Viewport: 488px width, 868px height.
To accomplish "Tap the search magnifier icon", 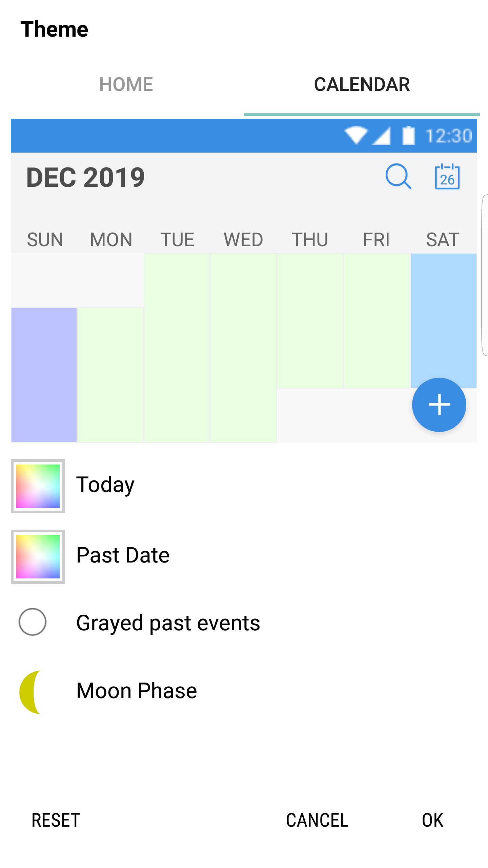I will tap(398, 176).
